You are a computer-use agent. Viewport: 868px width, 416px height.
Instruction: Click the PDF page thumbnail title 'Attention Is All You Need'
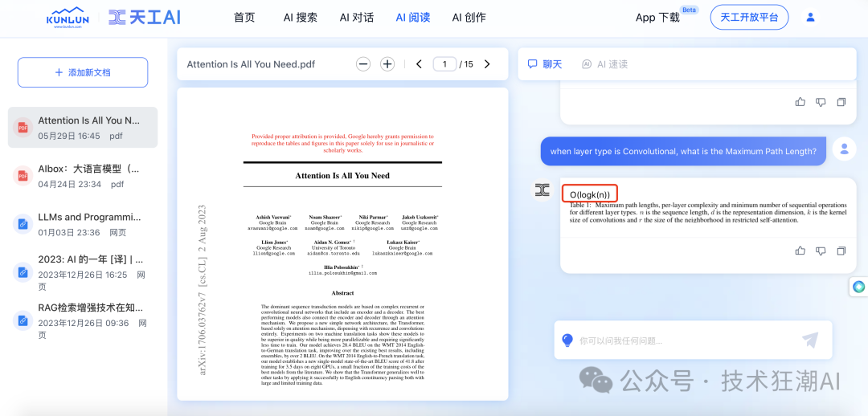coord(342,175)
